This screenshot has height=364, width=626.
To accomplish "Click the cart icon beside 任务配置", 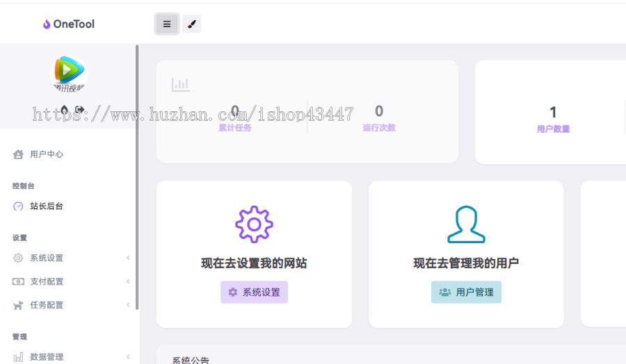I will 18,306.
